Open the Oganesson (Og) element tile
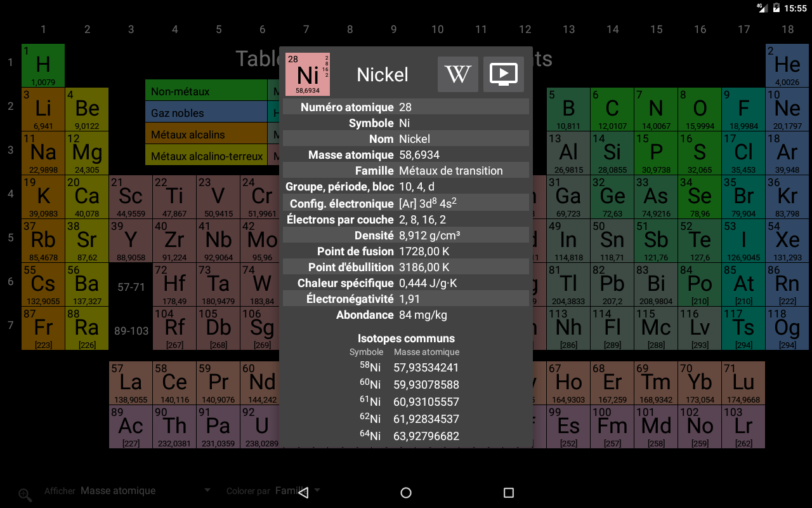Screen dimensions: 812x508 pyautogui.click(x=787, y=328)
